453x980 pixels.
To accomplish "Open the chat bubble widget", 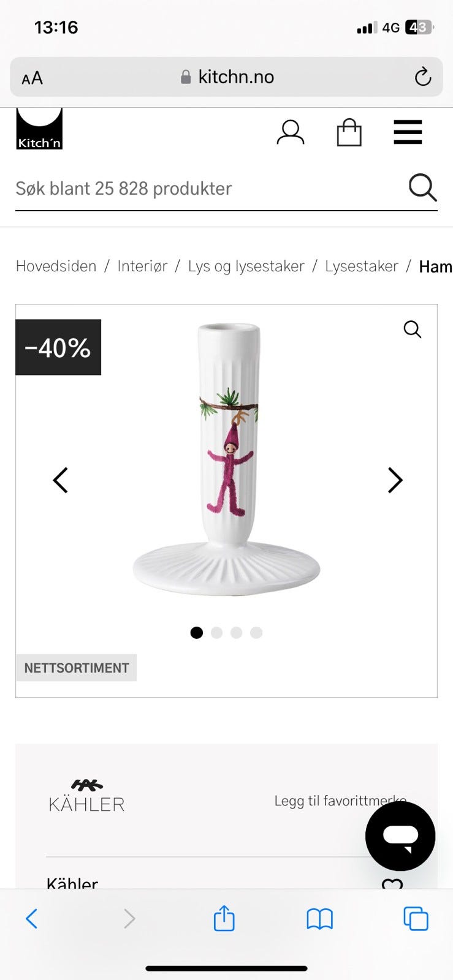I will point(400,836).
